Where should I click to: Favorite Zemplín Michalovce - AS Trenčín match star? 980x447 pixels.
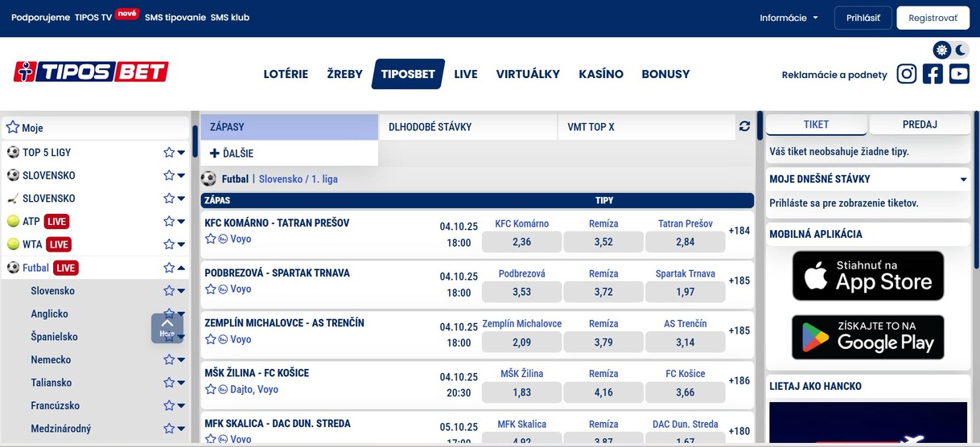[x=211, y=339]
